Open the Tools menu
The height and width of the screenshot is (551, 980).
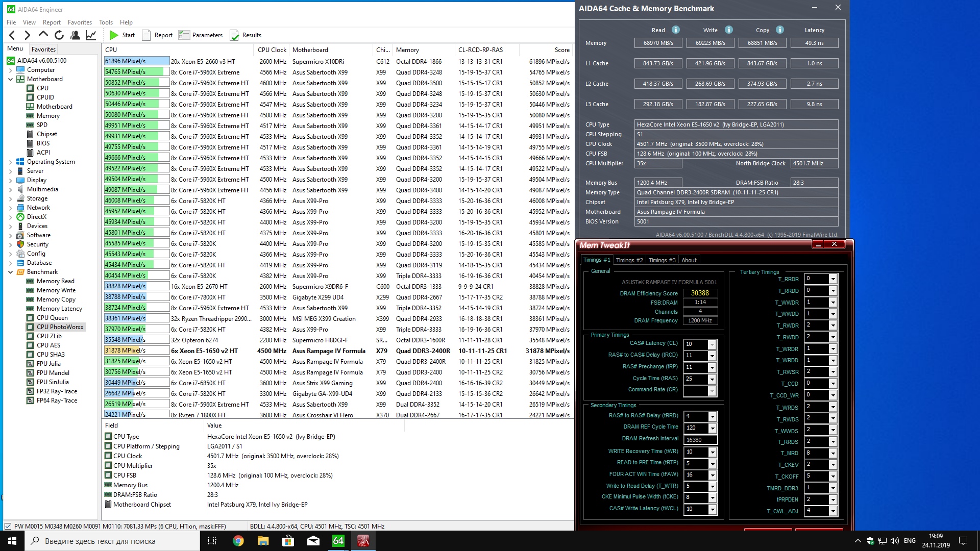(x=106, y=22)
